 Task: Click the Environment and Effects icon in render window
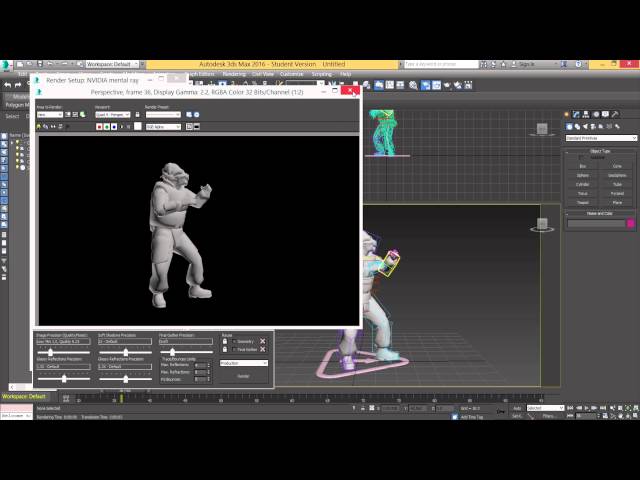pyautogui.click(x=196, y=115)
